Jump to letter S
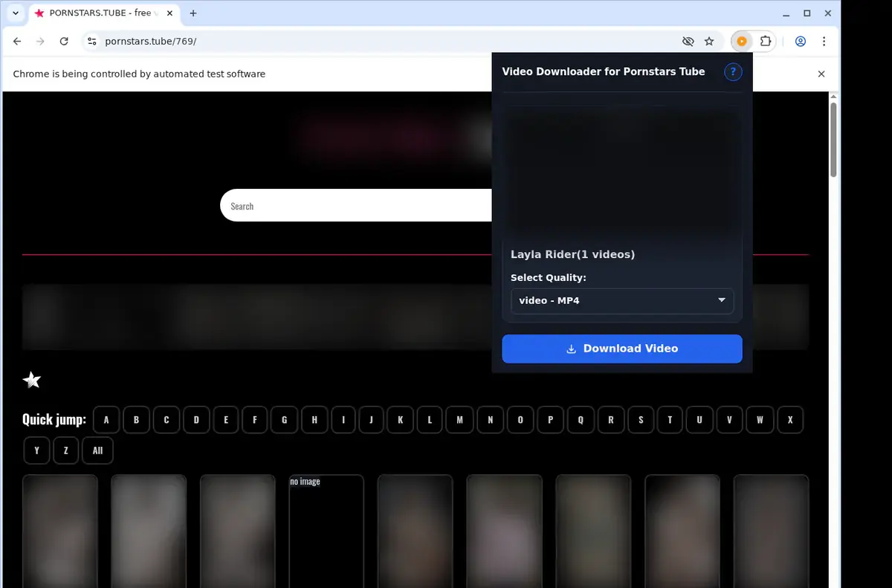892x588 pixels. 641,420
